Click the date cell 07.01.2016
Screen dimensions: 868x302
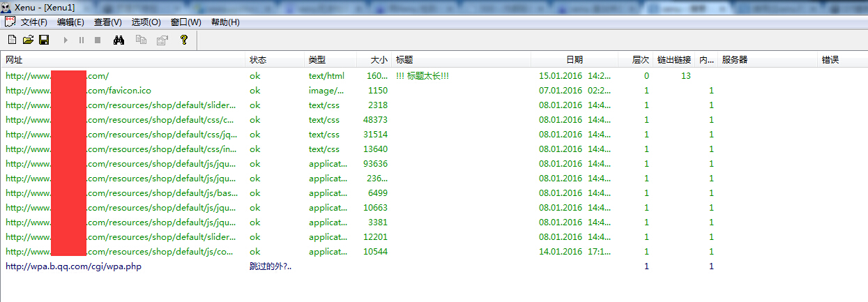point(575,91)
